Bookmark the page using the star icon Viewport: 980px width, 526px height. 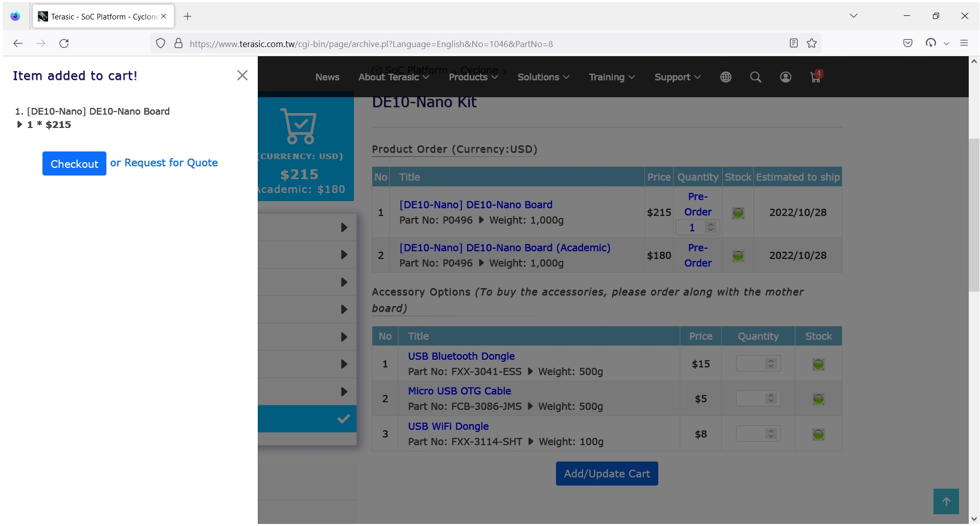[x=812, y=43]
